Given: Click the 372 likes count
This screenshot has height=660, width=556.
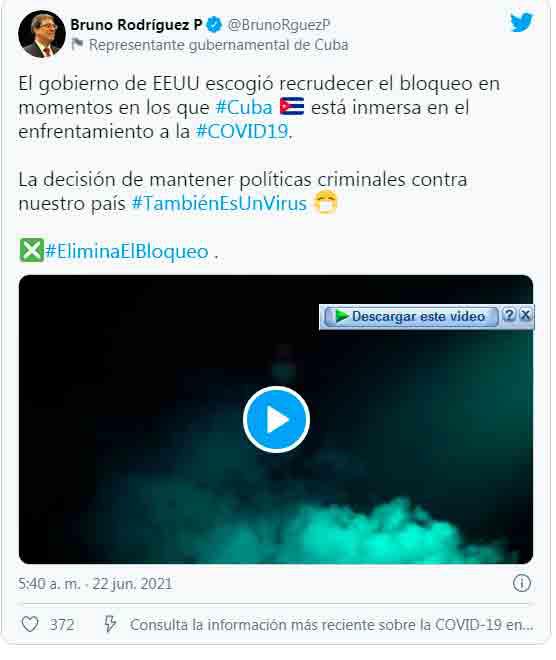Looking at the screenshot, I should point(61,625).
